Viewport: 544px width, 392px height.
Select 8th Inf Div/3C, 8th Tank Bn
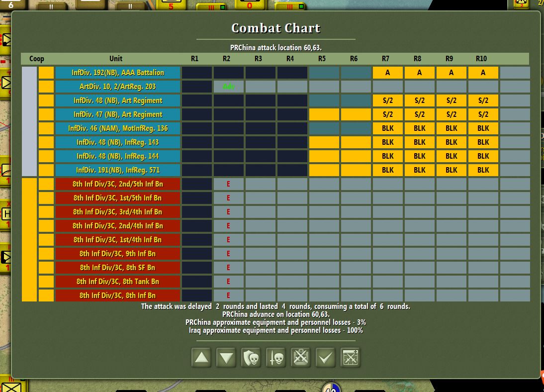118,281
